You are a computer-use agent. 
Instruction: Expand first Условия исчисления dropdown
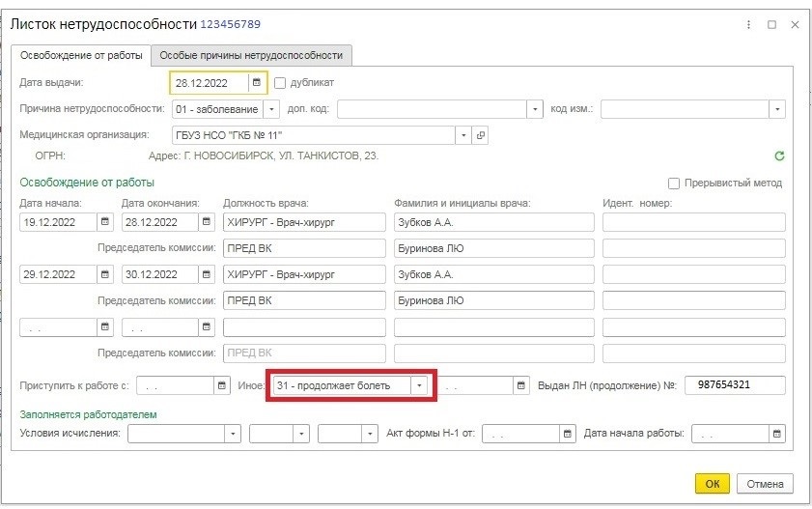coord(233,434)
